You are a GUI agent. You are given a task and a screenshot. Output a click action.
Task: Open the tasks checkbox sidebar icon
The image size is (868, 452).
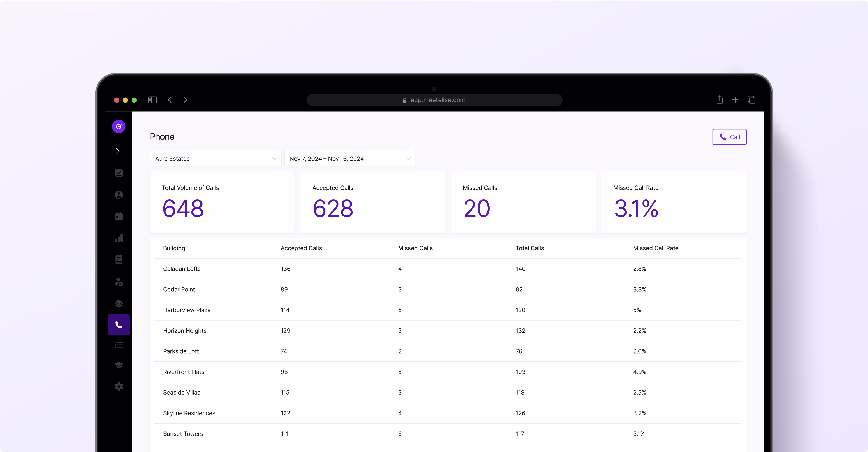(x=119, y=173)
